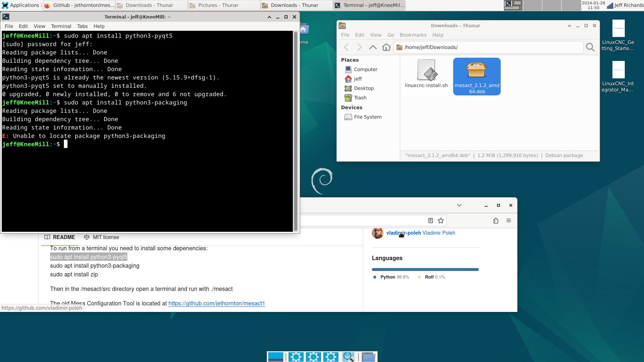
Task: Roll up terminal window with arrow button
Action: click(269, 17)
